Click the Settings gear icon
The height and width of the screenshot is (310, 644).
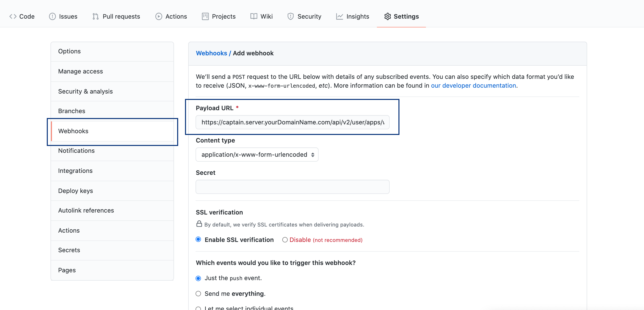point(387,16)
